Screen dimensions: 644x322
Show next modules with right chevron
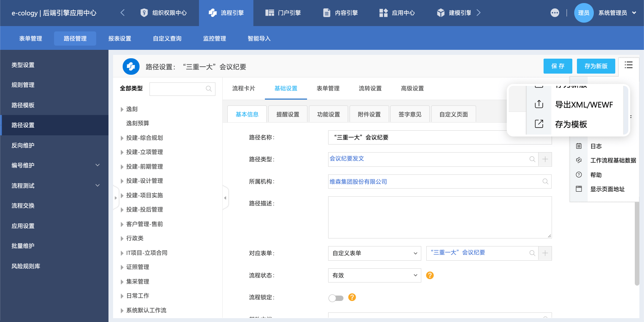(478, 13)
